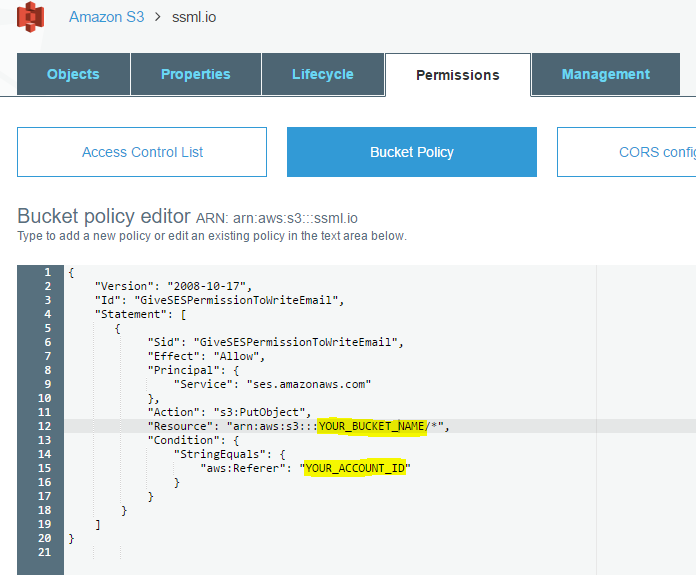Screen dimensions: 696x575
Task: Click the "Sid" line in the policy
Action: [276, 342]
